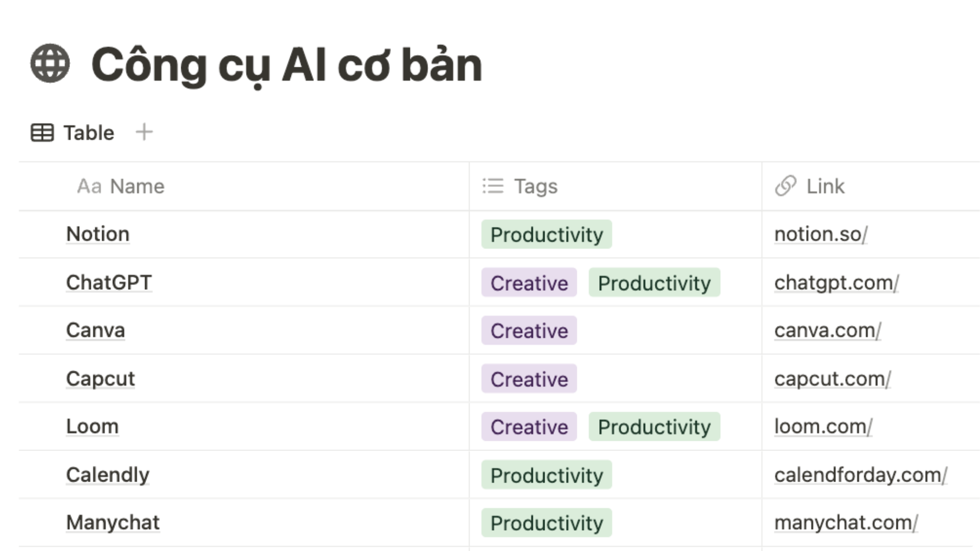Open the chatgpt.com/ link
This screenshot has height=551, width=980.
pyautogui.click(x=837, y=283)
